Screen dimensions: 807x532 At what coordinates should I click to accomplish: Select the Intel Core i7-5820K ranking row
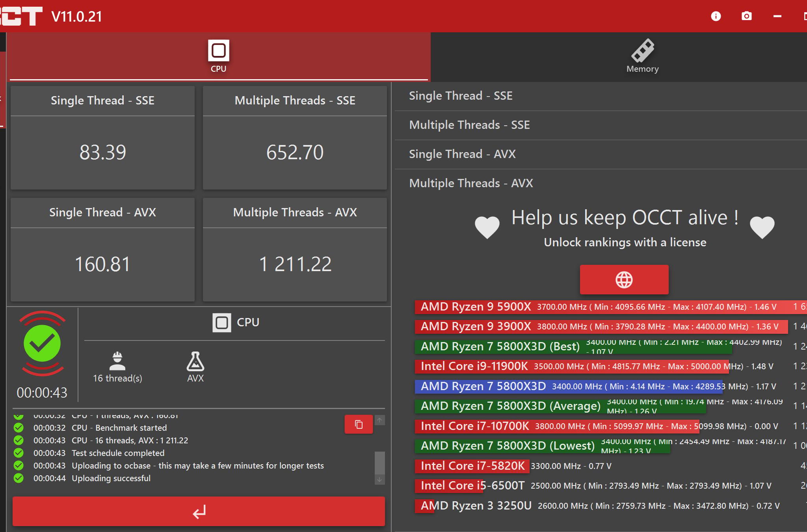coord(611,466)
